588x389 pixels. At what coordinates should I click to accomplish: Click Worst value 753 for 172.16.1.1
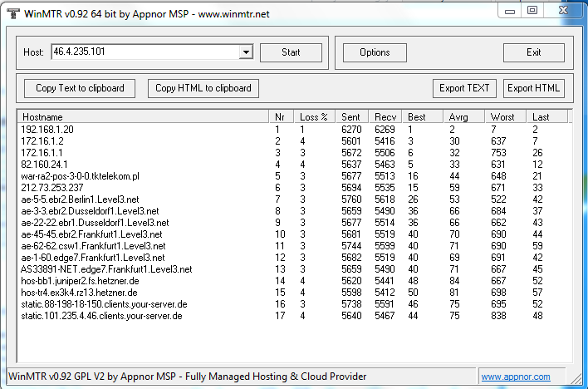(498, 153)
